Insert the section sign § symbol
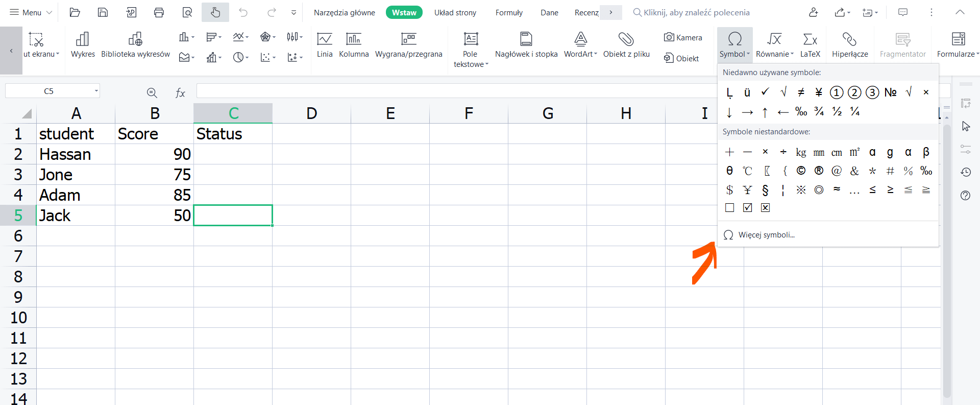Viewport: 980px width, 405px height. tap(765, 190)
